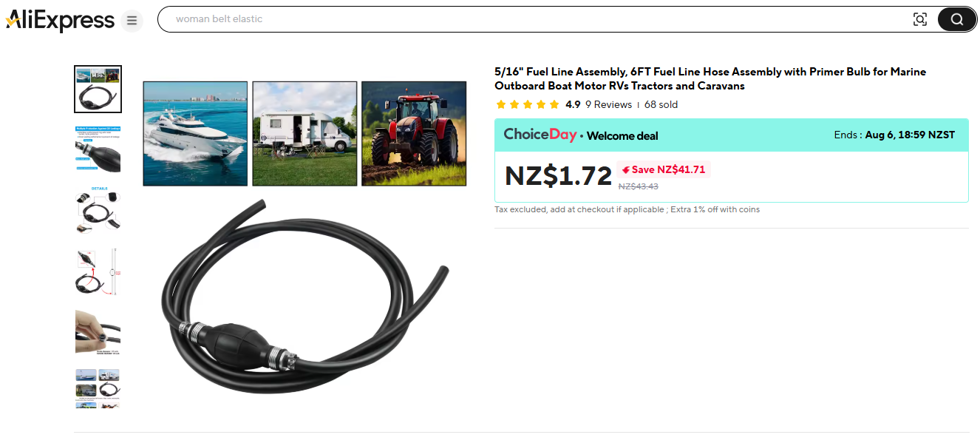Viewport: 980px width, 446px height.
Task: Select the second thumbnail showing primer bulb
Action: [98, 149]
